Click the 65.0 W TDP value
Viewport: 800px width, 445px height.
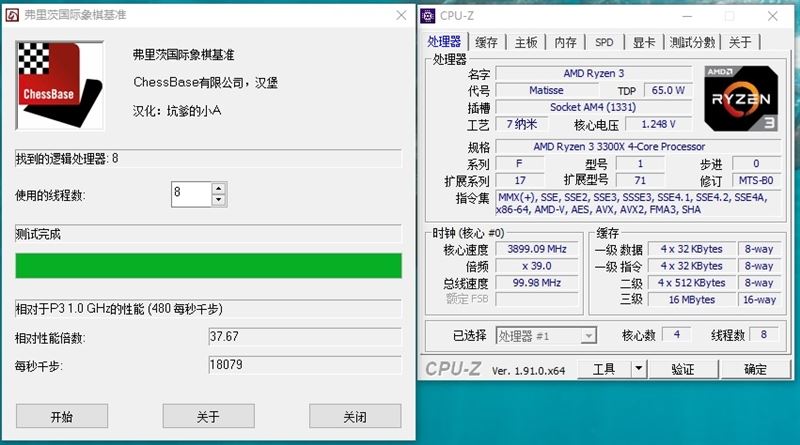pos(668,90)
